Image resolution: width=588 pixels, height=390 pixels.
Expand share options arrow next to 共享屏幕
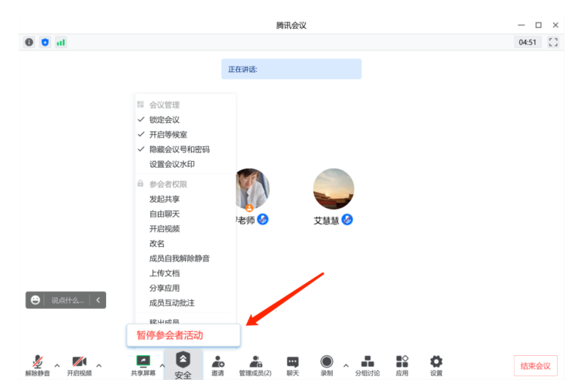[x=162, y=365]
